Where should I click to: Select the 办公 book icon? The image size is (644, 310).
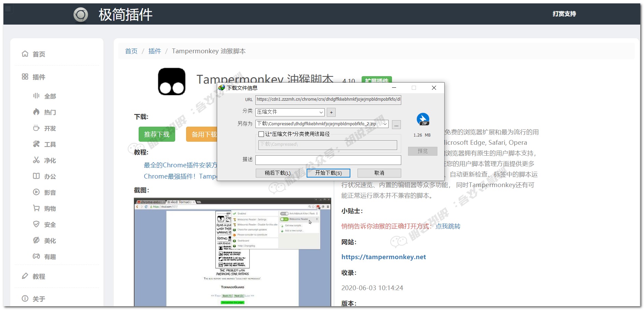(x=36, y=176)
